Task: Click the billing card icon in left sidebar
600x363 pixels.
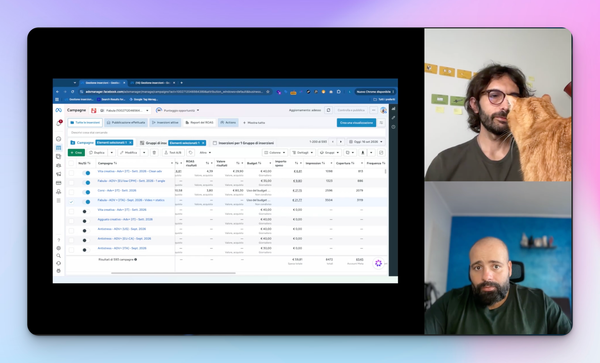Action: 59,183
